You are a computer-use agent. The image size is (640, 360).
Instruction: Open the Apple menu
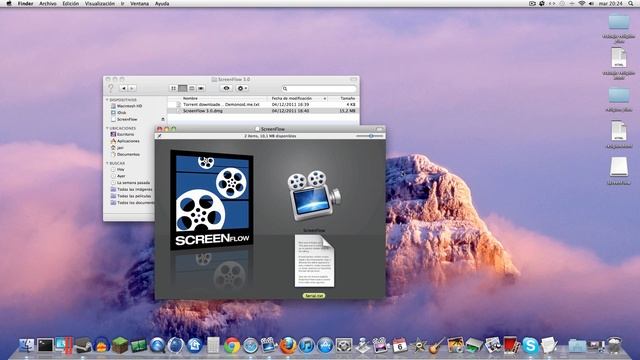point(9,3)
